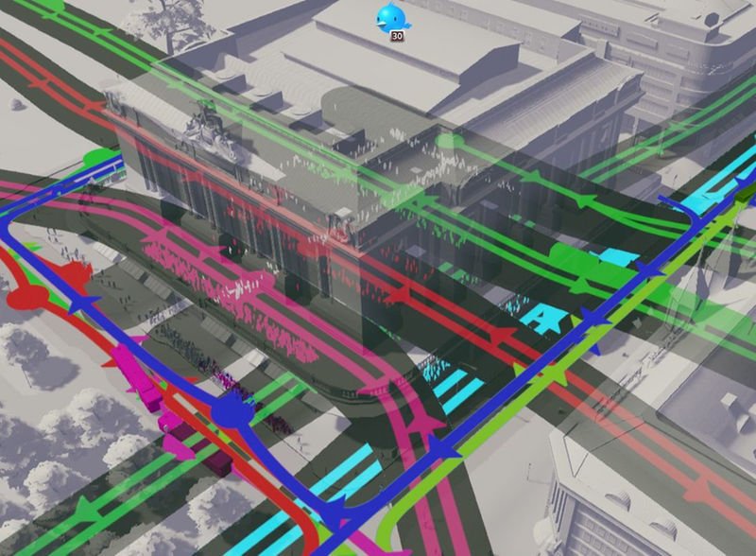Select the red arrow marker near red stop

click(x=74, y=276)
